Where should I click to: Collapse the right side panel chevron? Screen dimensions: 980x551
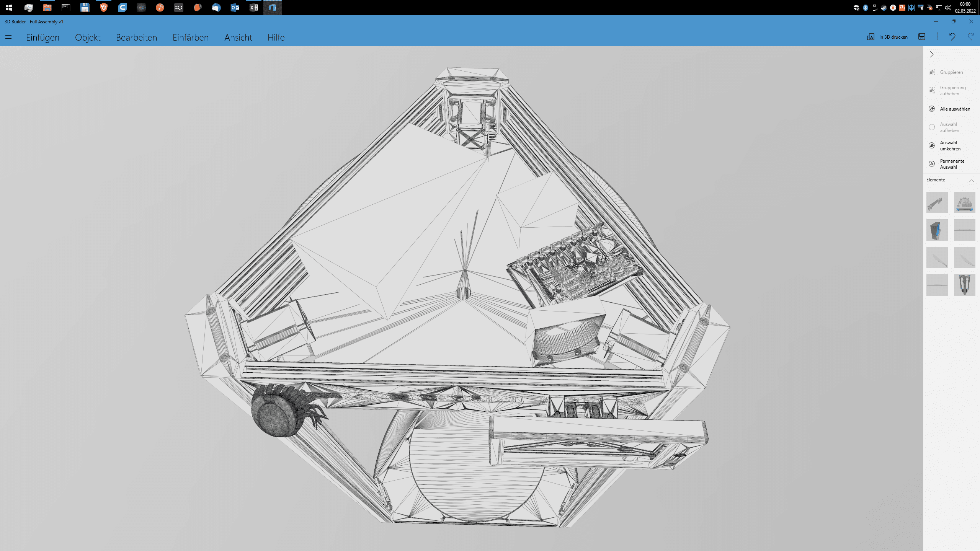pos(932,54)
